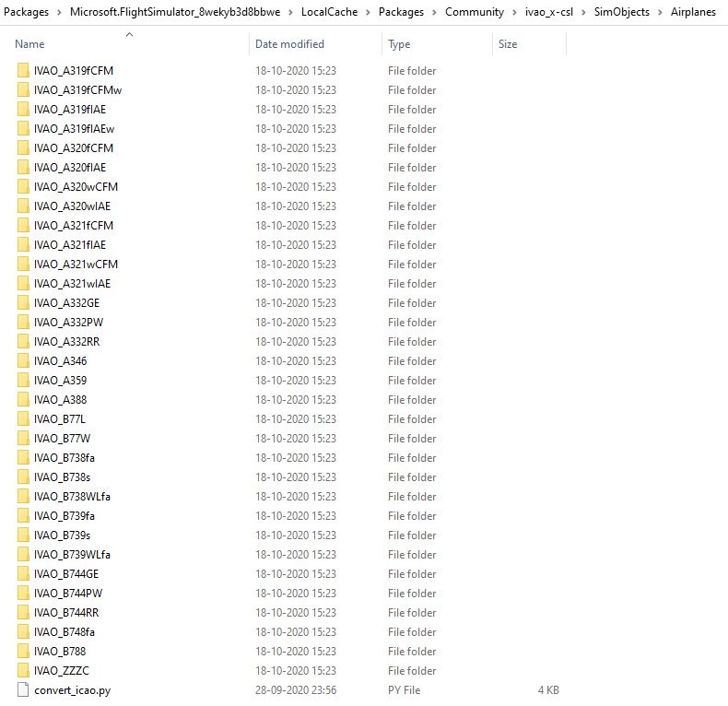This screenshot has height=706, width=728.
Task: Click the IVAO_A388 folder icon
Action: tap(23, 399)
